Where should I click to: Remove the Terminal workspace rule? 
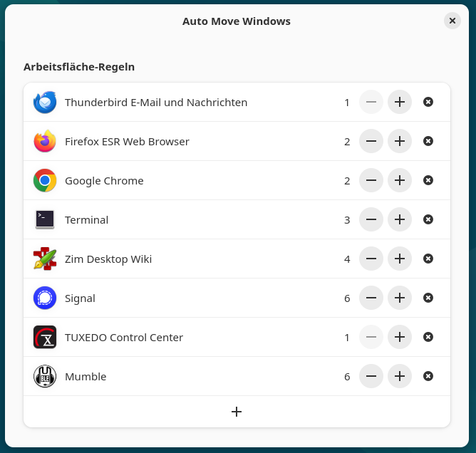tap(428, 219)
